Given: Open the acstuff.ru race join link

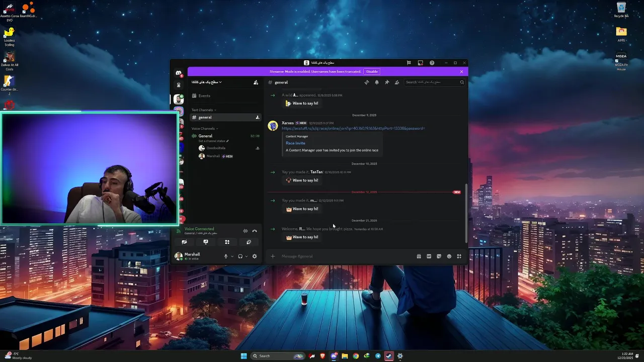Looking at the screenshot, I should click(x=353, y=128).
